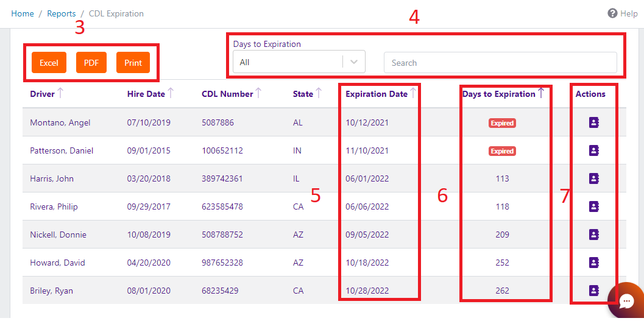This screenshot has width=644, height=332.
Task: Click days value 209
Action: [x=502, y=235]
